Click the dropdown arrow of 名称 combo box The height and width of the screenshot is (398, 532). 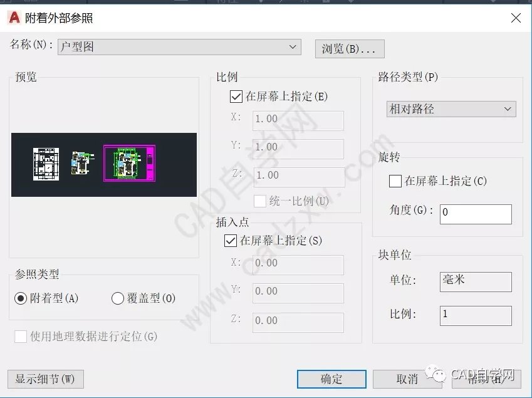tap(293, 47)
